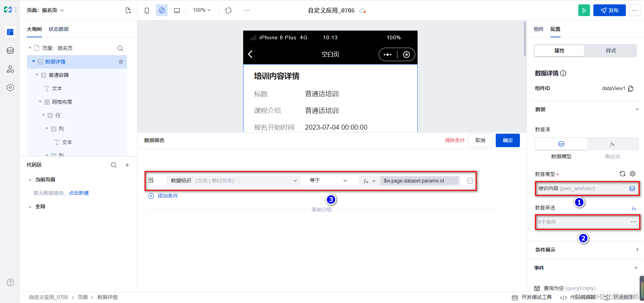
Task: Click 自定义应用_0705 breadcrumb
Action: [49, 297]
